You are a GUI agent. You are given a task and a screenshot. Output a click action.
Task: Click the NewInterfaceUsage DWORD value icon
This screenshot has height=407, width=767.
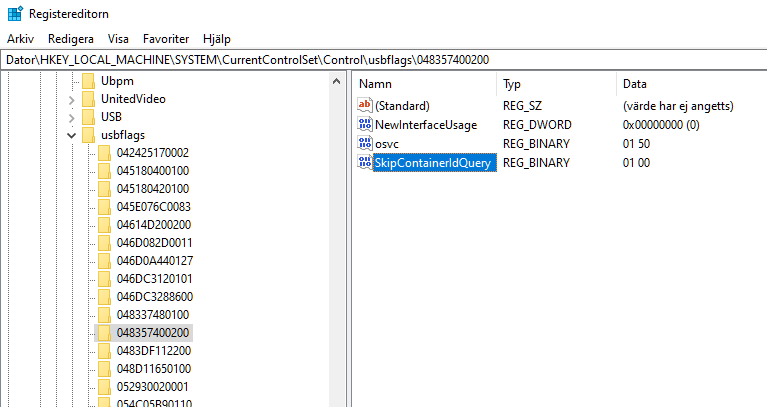tap(365, 125)
